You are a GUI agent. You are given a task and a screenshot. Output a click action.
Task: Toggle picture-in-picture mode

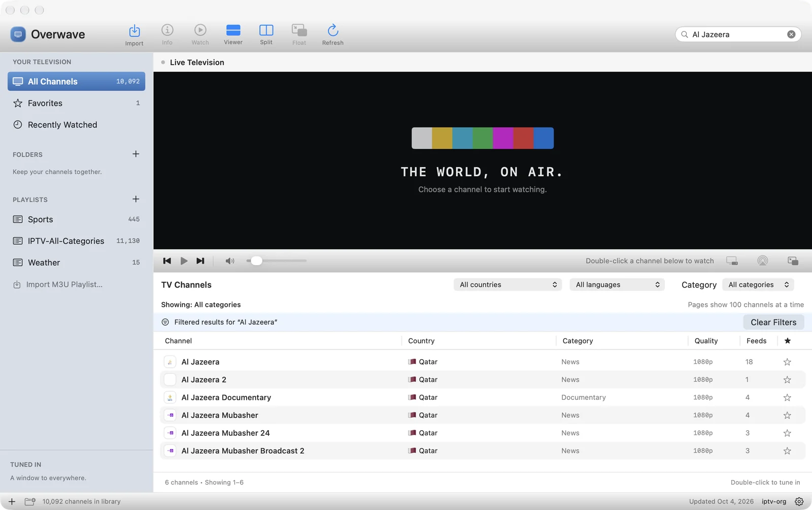tap(793, 261)
